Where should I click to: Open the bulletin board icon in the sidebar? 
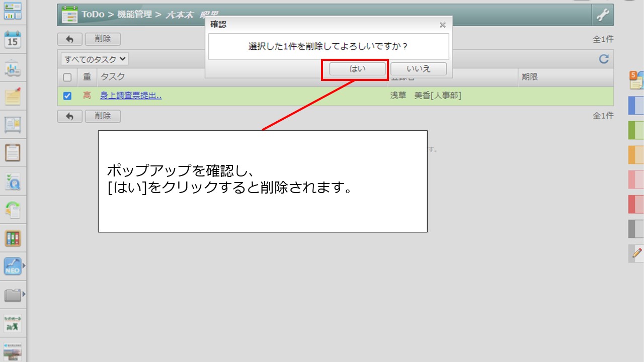[x=13, y=124]
